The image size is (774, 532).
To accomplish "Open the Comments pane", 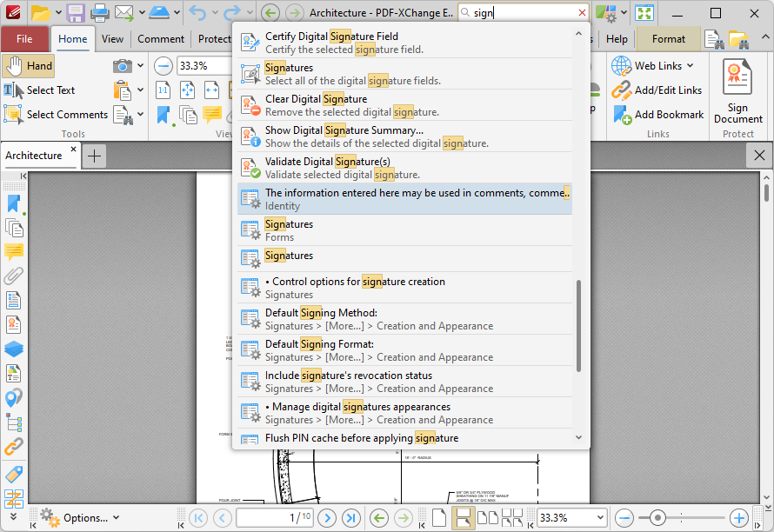I will [11, 251].
